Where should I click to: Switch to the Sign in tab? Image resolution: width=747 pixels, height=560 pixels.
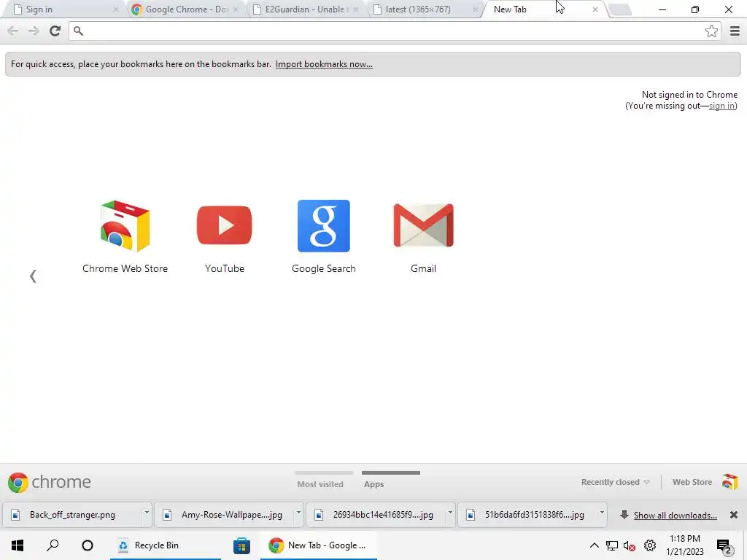64,9
